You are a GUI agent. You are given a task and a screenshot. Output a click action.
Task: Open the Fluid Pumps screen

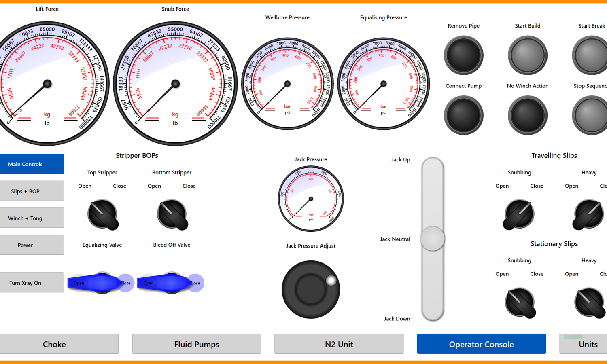click(196, 344)
